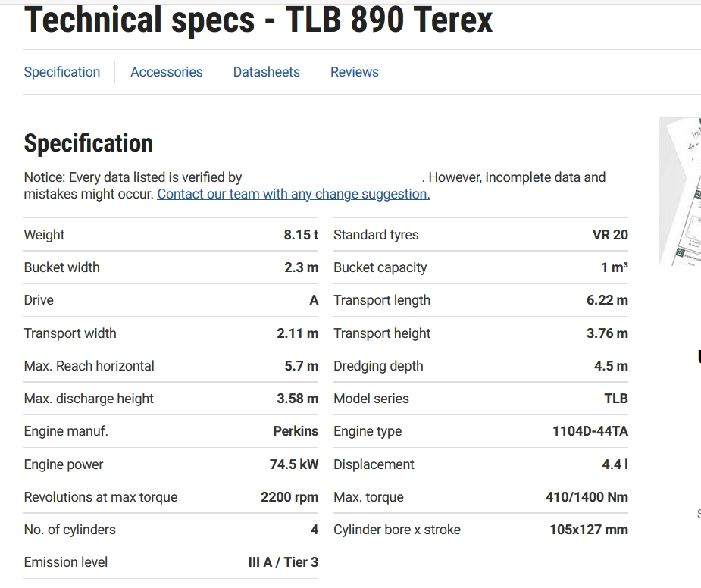The width and height of the screenshot is (701, 588).
Task: Click the Dredging depth value 4.5 m
Action: [611, 366]
